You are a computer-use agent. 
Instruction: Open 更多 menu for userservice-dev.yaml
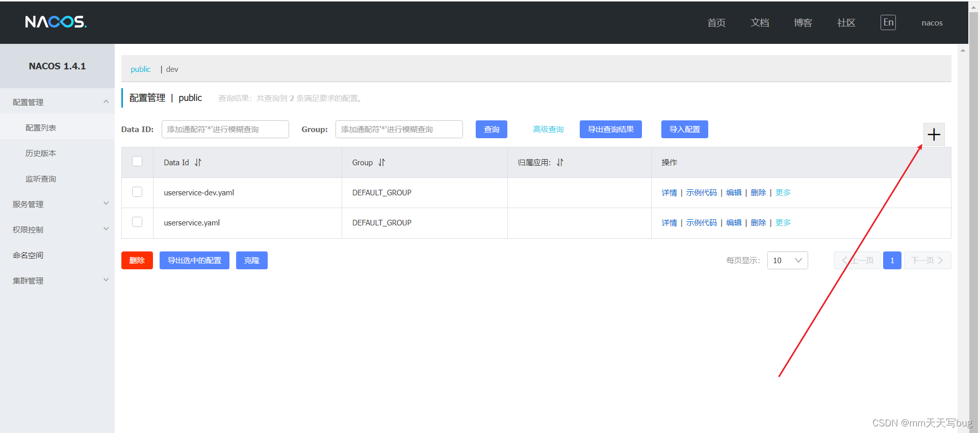click(783, 192)
